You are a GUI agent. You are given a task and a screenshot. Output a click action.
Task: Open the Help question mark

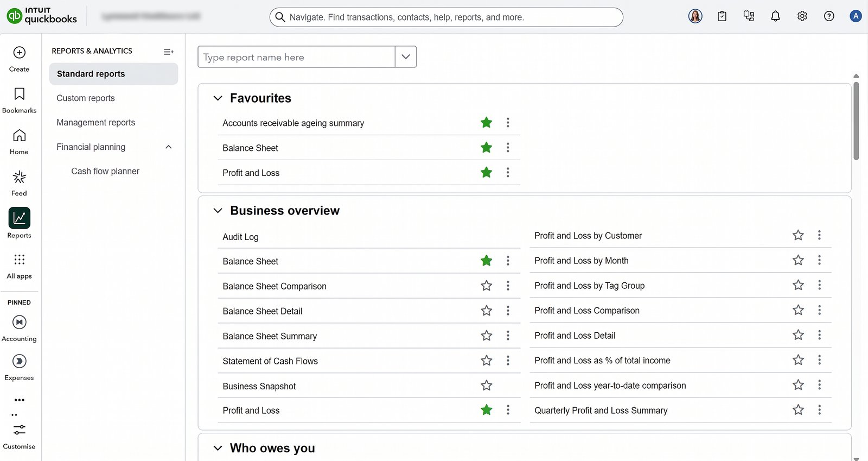coord(829,16)
